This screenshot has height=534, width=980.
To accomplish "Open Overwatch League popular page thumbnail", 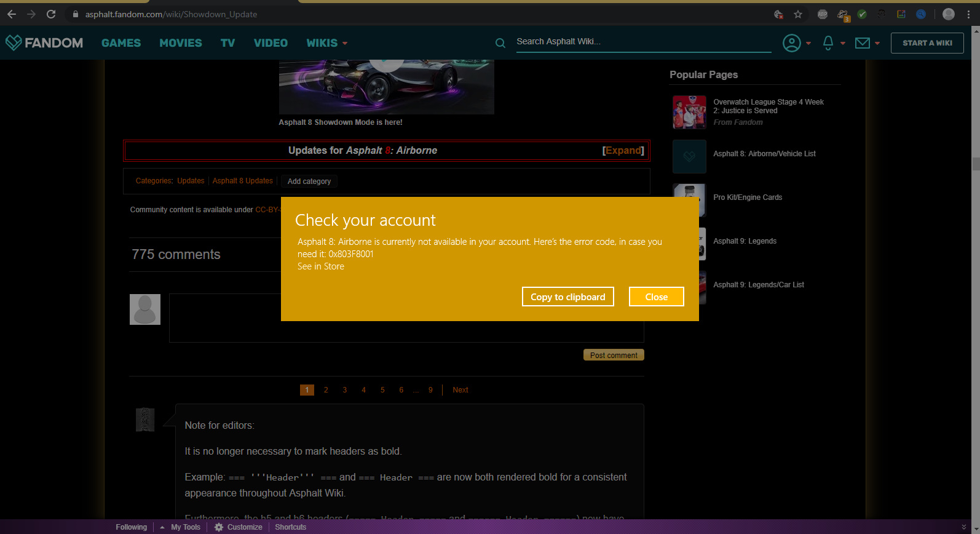I will pyautogui.click(x=689, y=112).
